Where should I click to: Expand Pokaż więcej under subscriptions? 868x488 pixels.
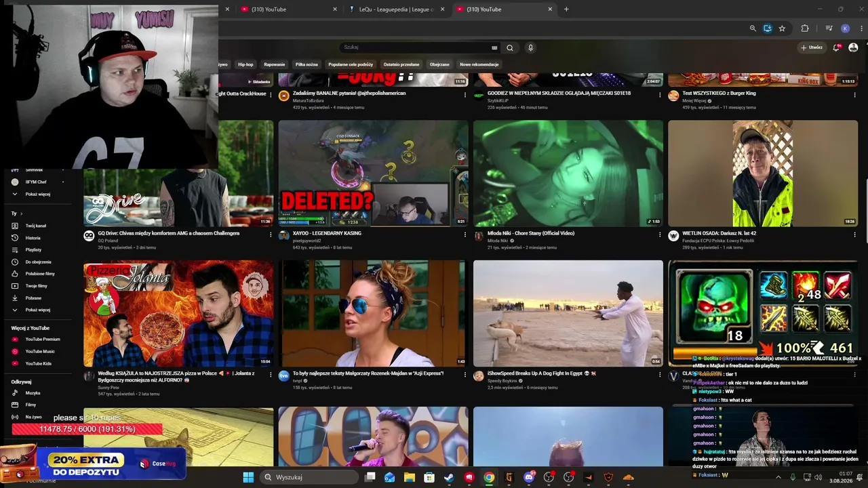click(37, 194)
